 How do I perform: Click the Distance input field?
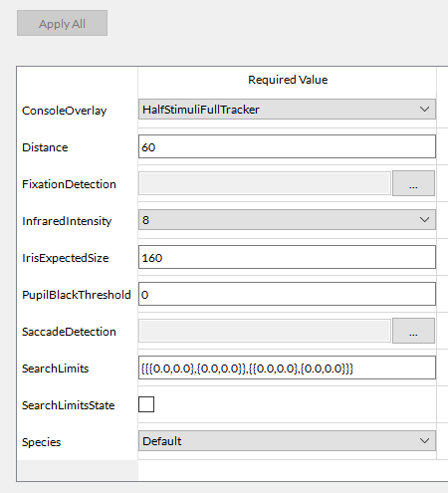(287, 146)
